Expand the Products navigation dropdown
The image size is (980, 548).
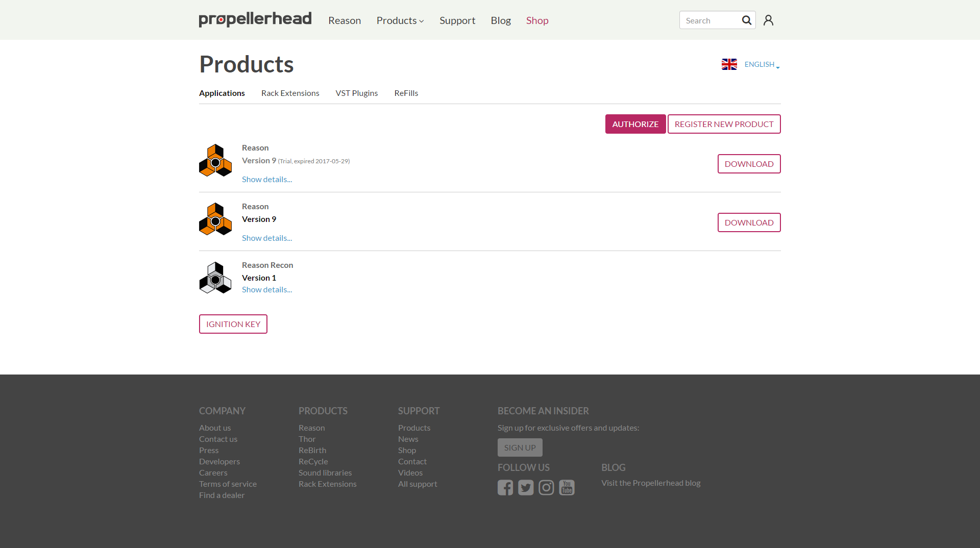(x=400, y=20)
